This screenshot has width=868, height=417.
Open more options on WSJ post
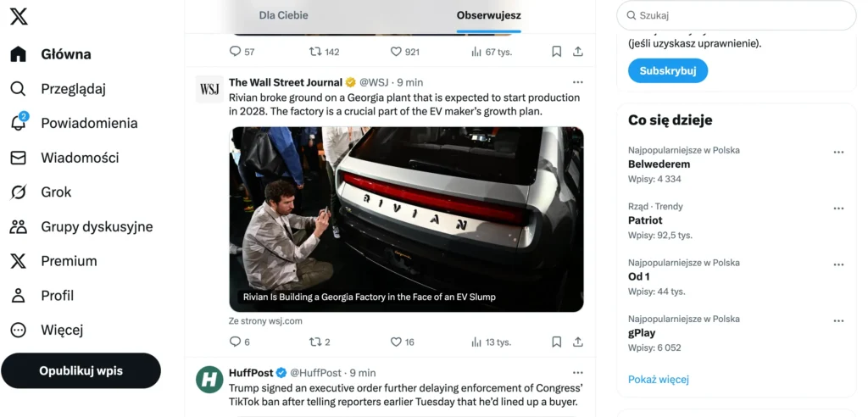coord(578,82)
